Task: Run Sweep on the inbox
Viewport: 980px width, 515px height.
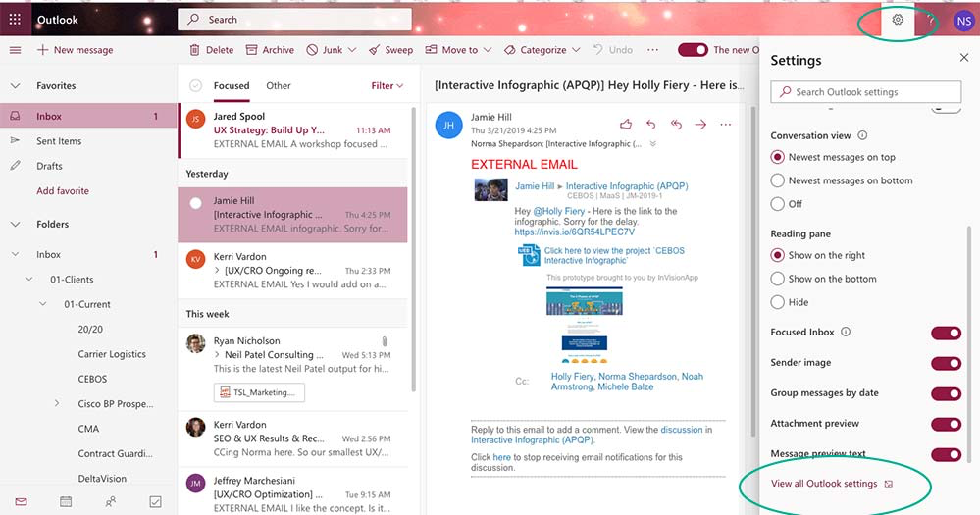Action: click(x=390, y=50)
